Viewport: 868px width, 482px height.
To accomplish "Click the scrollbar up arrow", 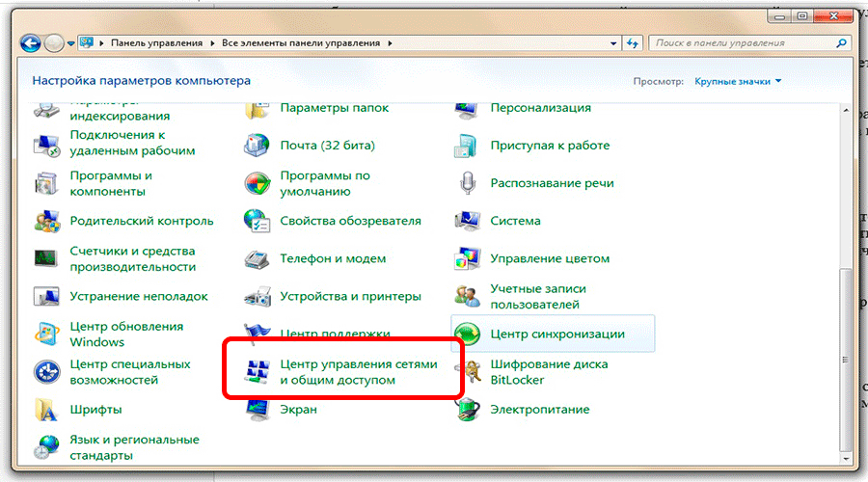I will tap(845, 111).
